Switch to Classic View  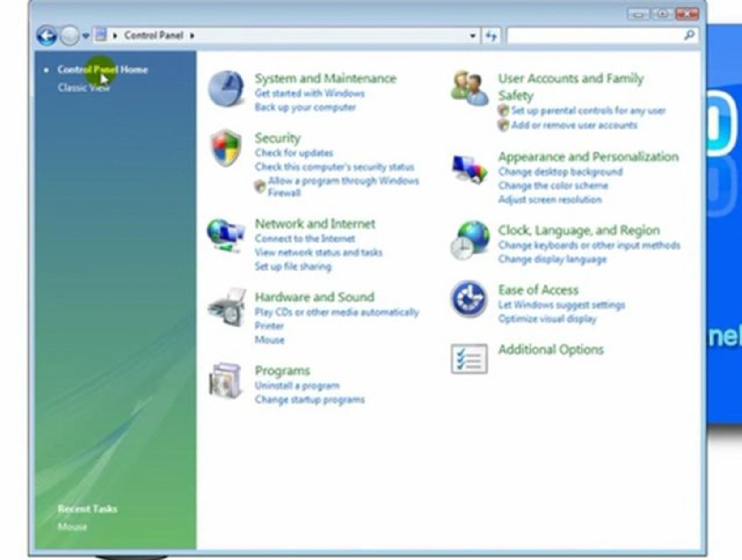83,88
